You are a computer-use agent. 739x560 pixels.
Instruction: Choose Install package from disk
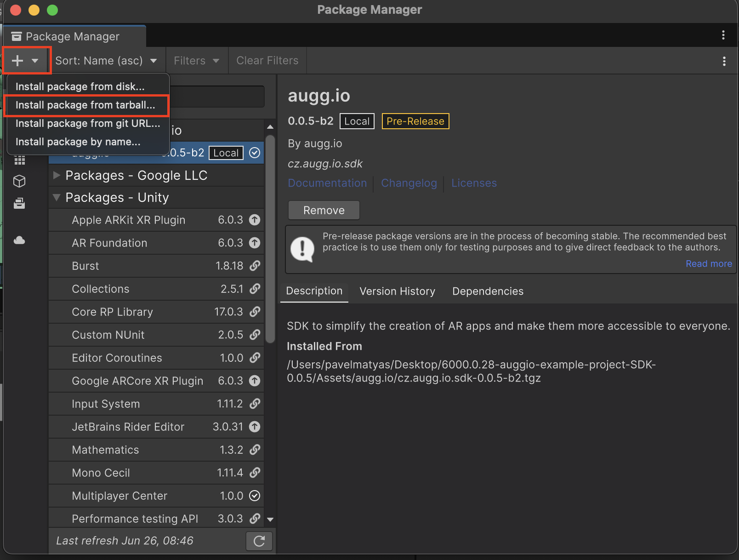point(80,86)
